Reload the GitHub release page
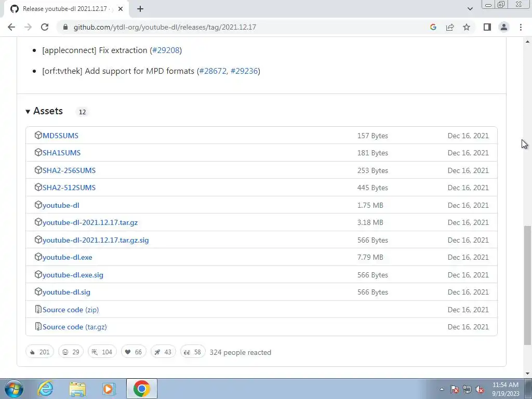 pyautogui.click(x=45, y=27)
